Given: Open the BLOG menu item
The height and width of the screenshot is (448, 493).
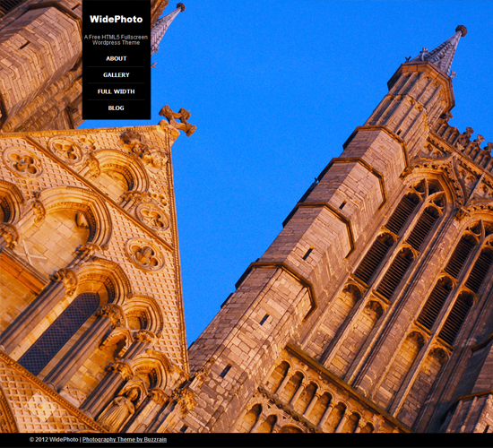Looking at the screenshot, I should [x=116, y=108].
